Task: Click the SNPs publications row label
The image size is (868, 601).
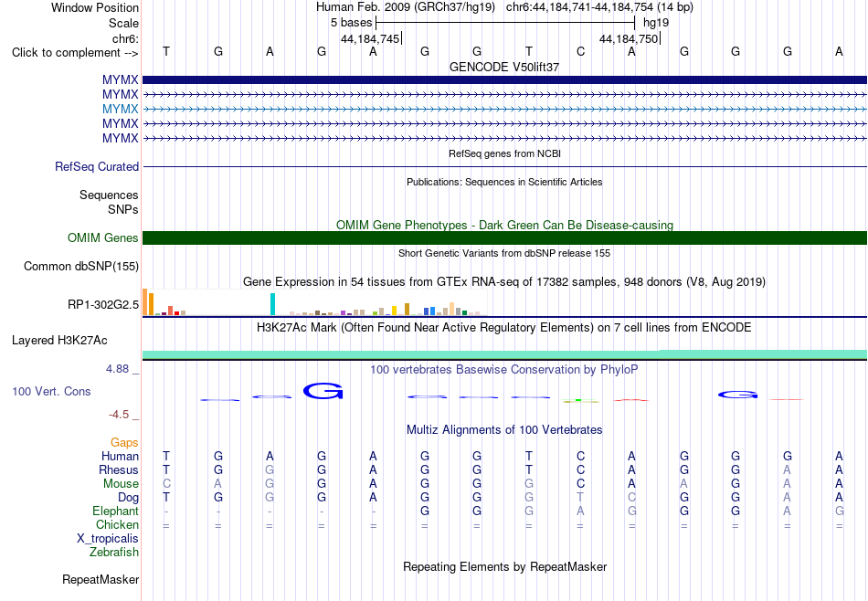Action: (123, 209)
